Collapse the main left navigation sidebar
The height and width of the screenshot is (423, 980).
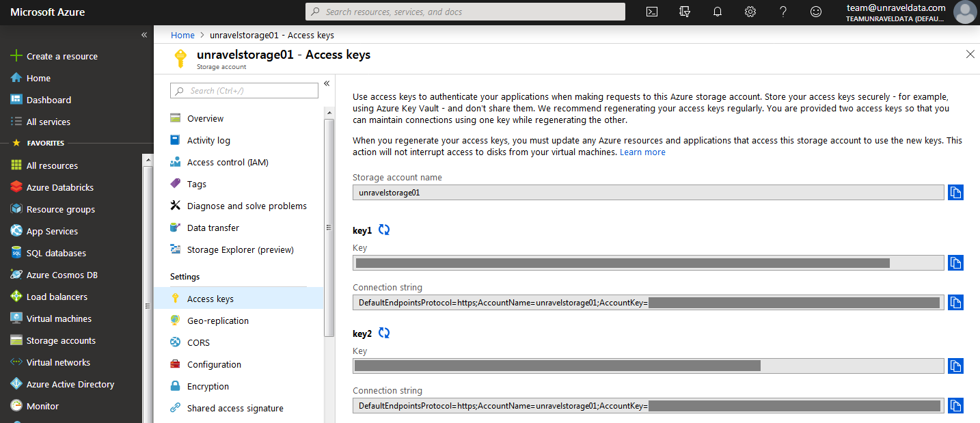[x=144, y=35]
